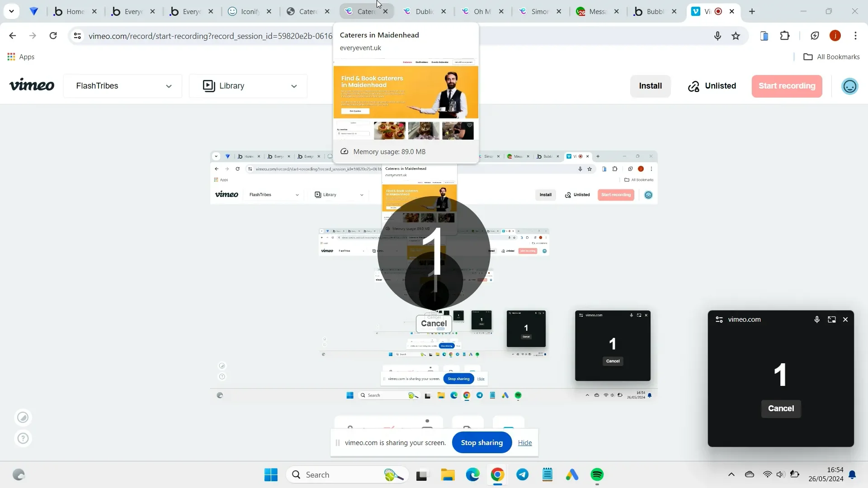This screenshot has width=868, height=488.
Task: Open Spotify from the taskbar
Action: click(x=597, y=475)
